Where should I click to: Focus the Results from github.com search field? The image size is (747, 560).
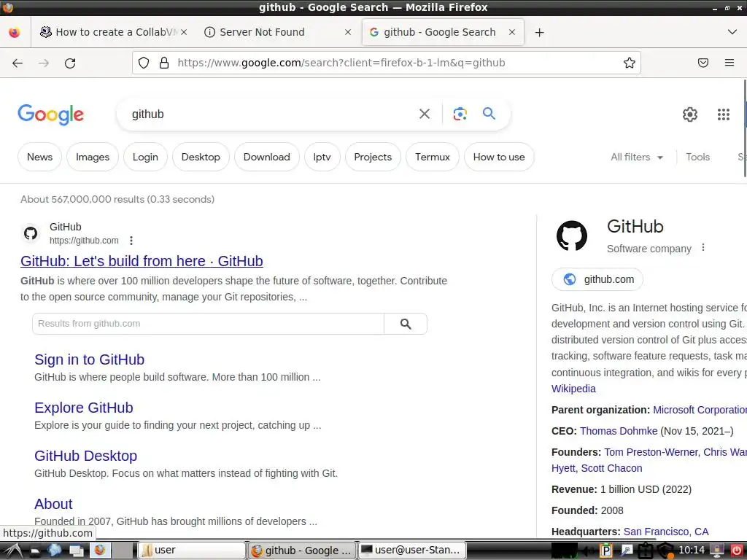208,324
